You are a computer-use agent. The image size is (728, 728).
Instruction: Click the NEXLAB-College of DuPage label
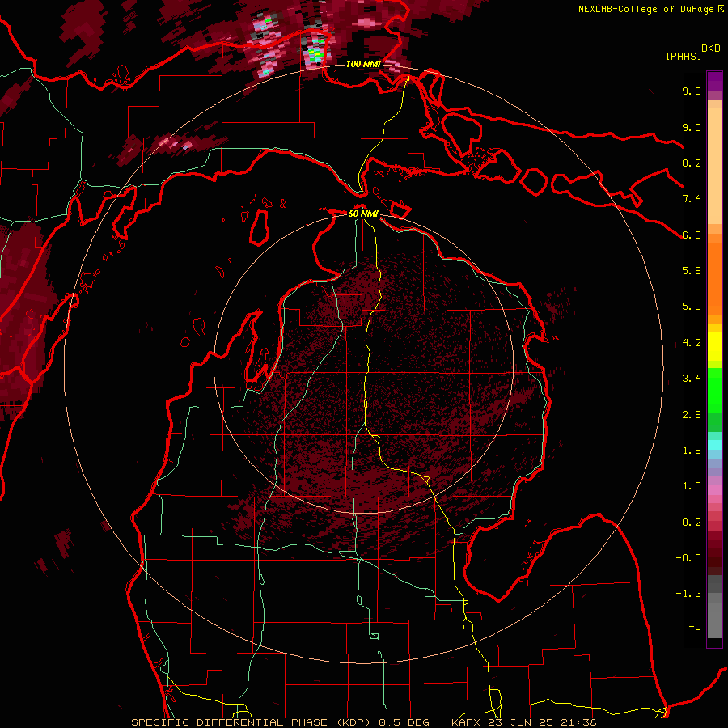(645, 9)
